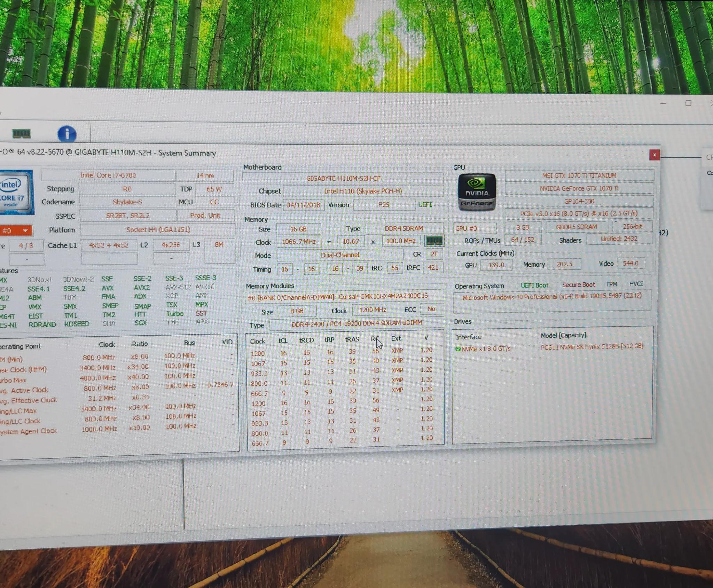Click the Model [Capacity] drives column header
The width and height of the screenshot is (713, 588).
(x=563, y=335)
